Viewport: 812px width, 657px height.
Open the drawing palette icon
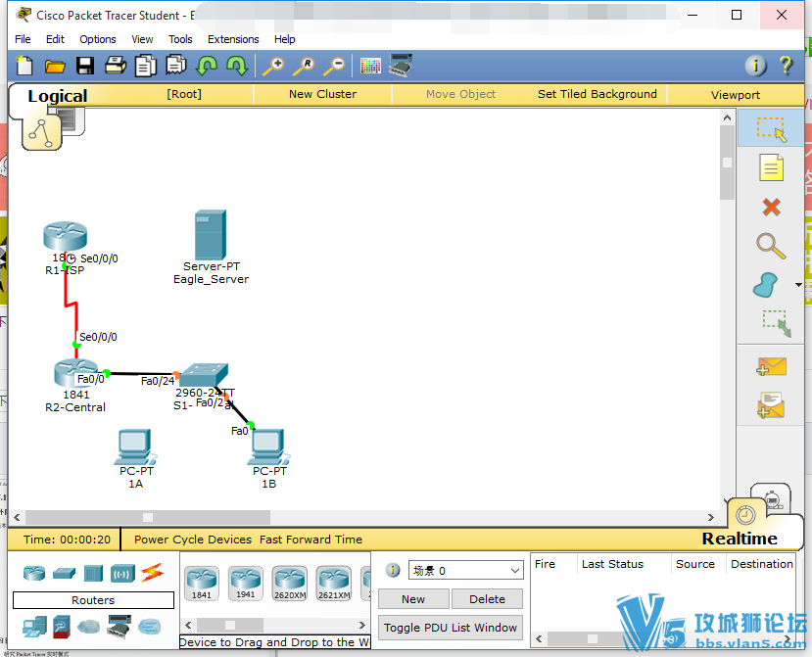click(370, 67)
